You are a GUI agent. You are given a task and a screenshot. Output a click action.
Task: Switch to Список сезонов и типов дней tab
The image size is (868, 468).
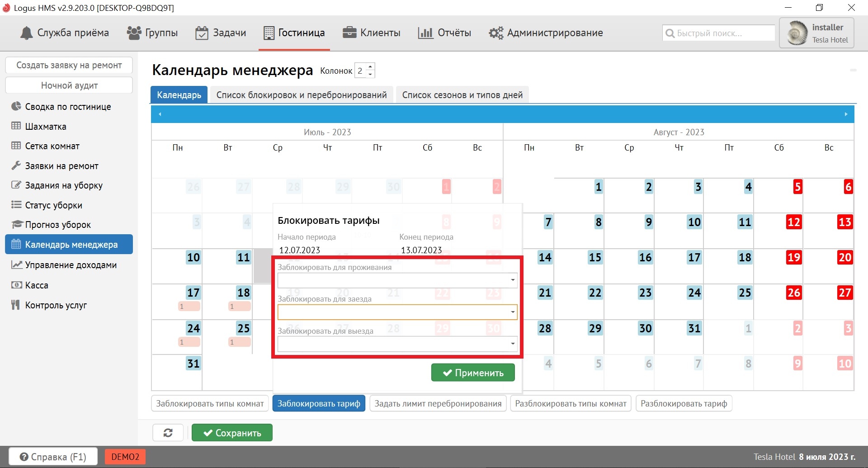(x=462, y=95)
